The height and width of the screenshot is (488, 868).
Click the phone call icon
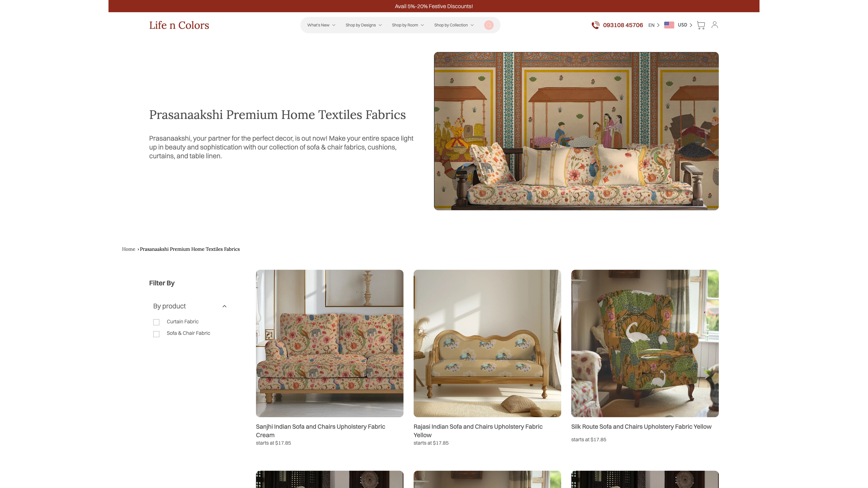(x=595, y=25)
